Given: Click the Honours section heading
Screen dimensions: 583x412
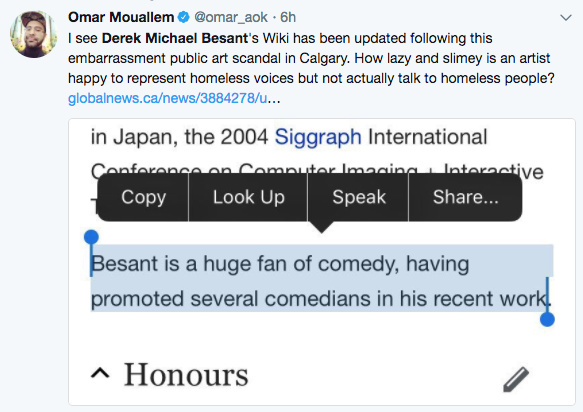Looking at the screenshot, I should click(x=186, y=374).
